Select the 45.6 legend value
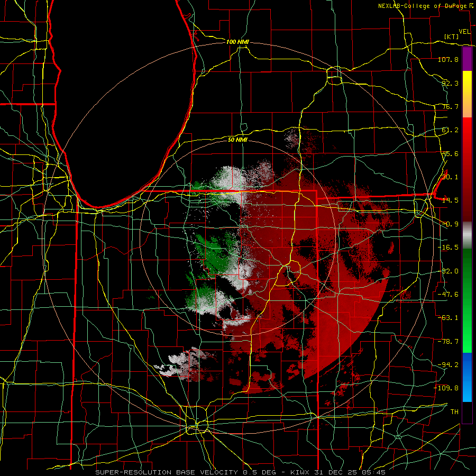Viewport: 476px width, 476px height. (x=450, y=153)
